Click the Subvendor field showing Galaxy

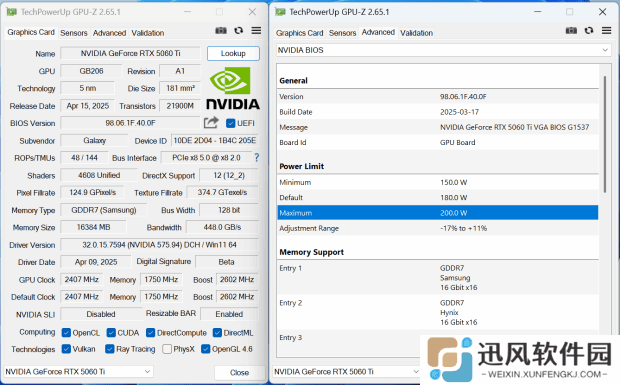[95, 140]
